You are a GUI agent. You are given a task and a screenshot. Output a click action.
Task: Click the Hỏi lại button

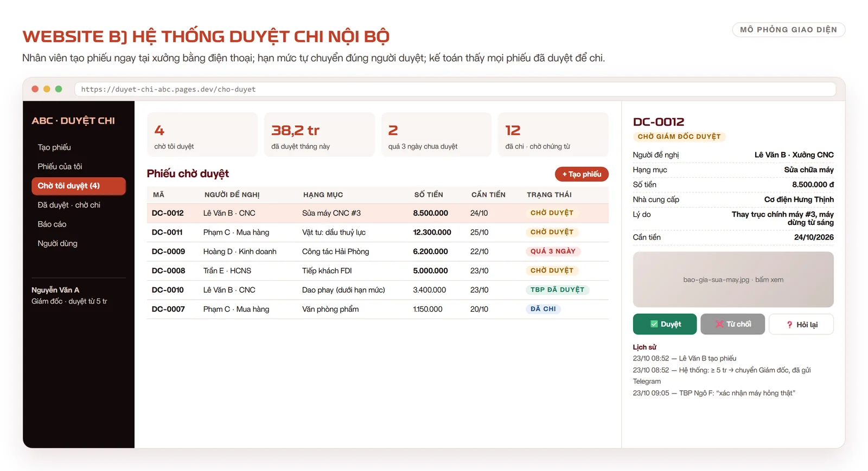tap(801, 325)
